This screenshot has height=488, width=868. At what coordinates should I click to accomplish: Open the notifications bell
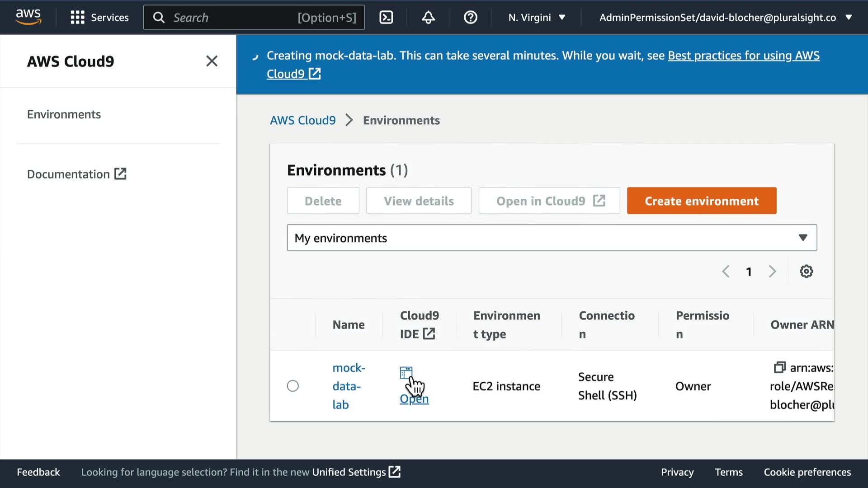[x=428, y=17]
